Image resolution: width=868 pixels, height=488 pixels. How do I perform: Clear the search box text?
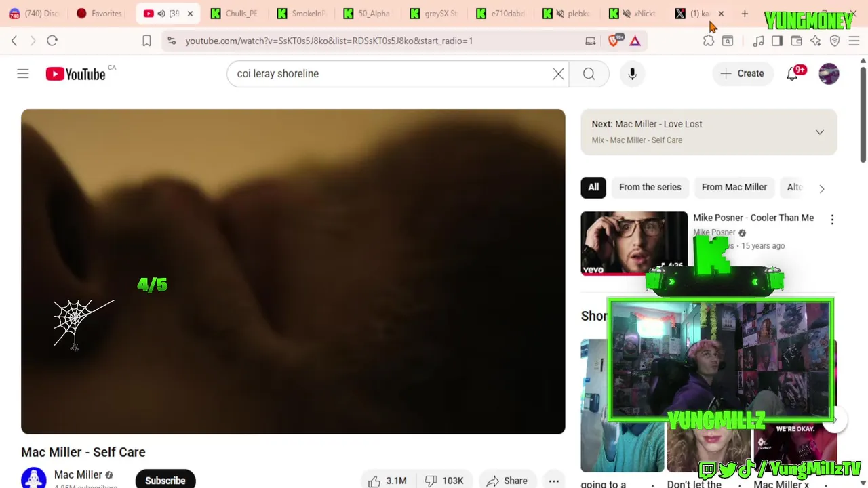click(558, 74)
